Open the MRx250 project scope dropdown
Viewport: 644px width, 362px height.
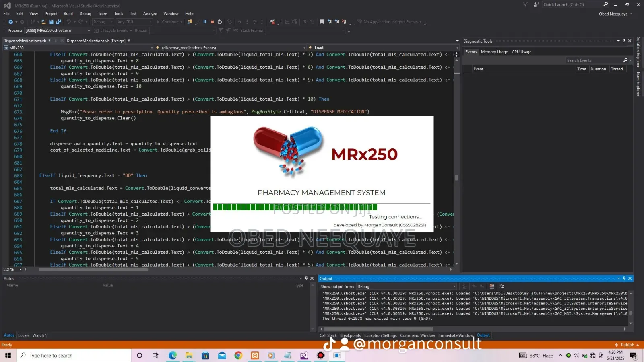[x=78, y=47]
